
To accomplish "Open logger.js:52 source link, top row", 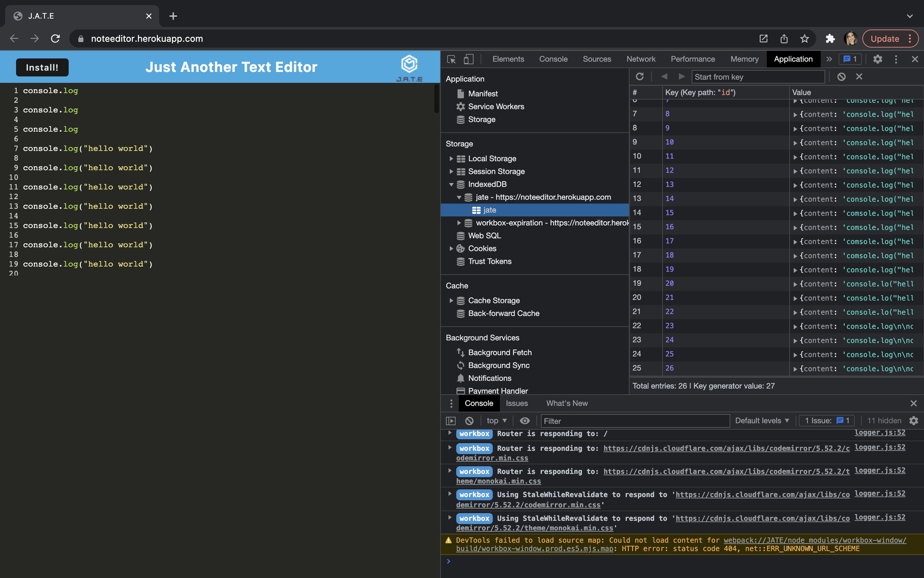I will point(880,433).
